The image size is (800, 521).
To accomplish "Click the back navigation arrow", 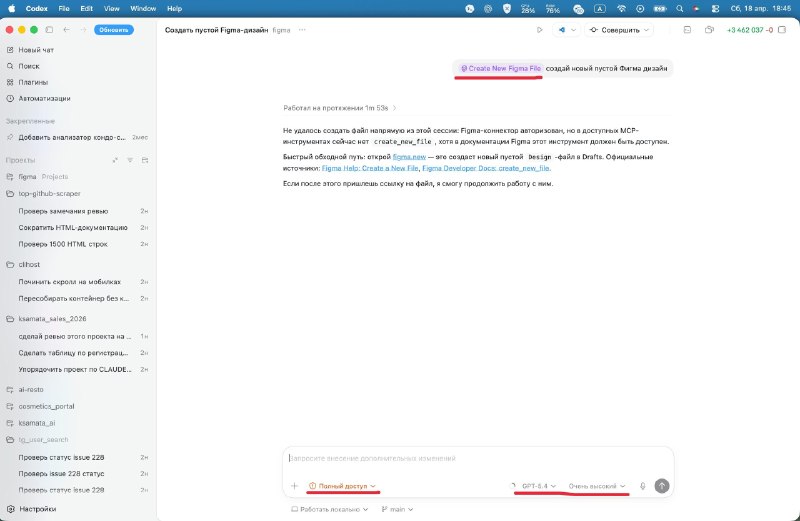I will pyautogui.click(x=67, y=30).
